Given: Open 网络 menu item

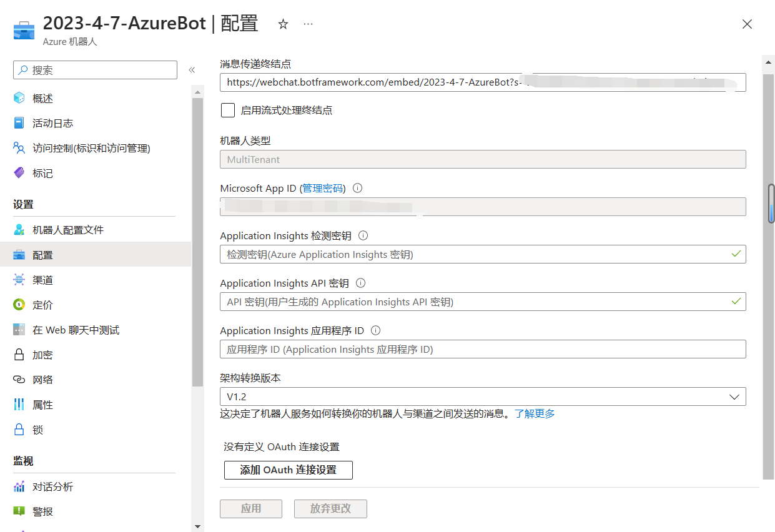Looking at the screenshot, I should [x=42, y=380].
